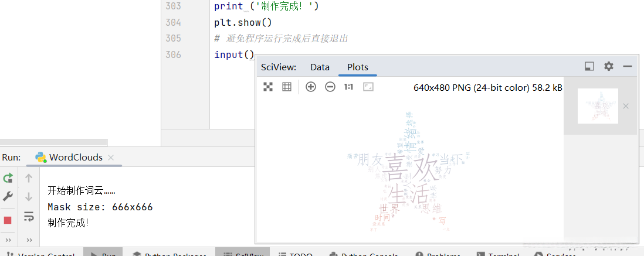Toggle the transparency chessboard in SciView
The height and width of the screenshot is (256, 644).
268,87
